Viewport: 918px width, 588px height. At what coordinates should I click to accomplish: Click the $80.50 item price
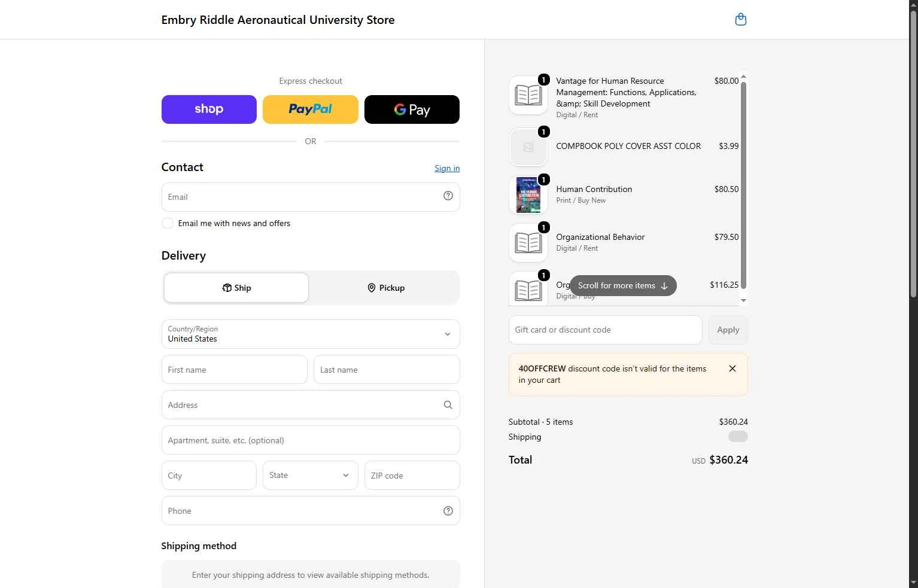point(727,189)
